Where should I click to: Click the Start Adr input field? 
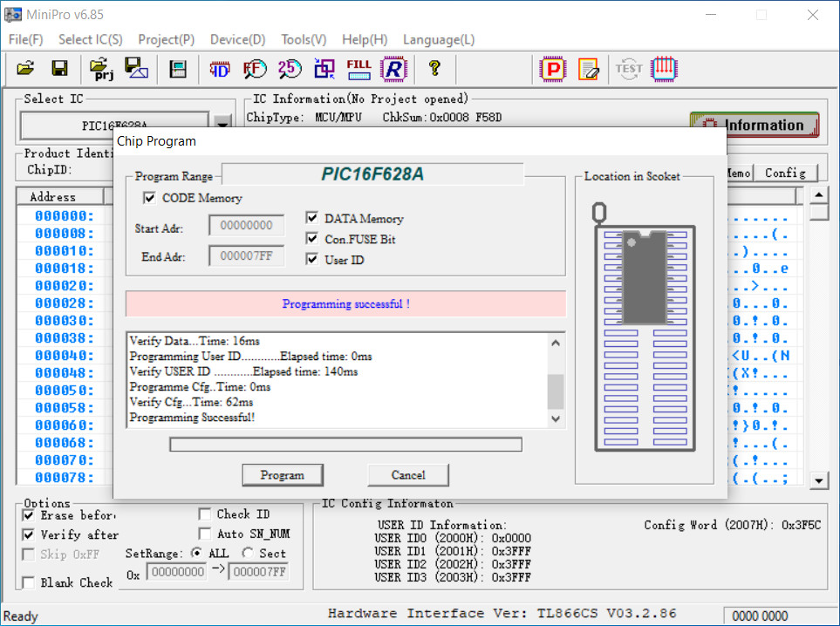pos(247,226)
